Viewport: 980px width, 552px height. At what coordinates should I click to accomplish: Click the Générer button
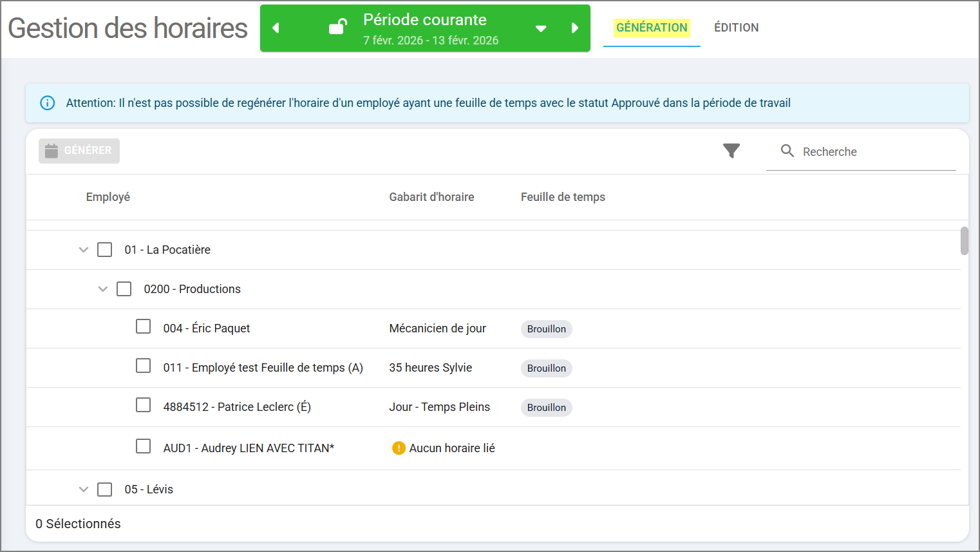(79, 151)
